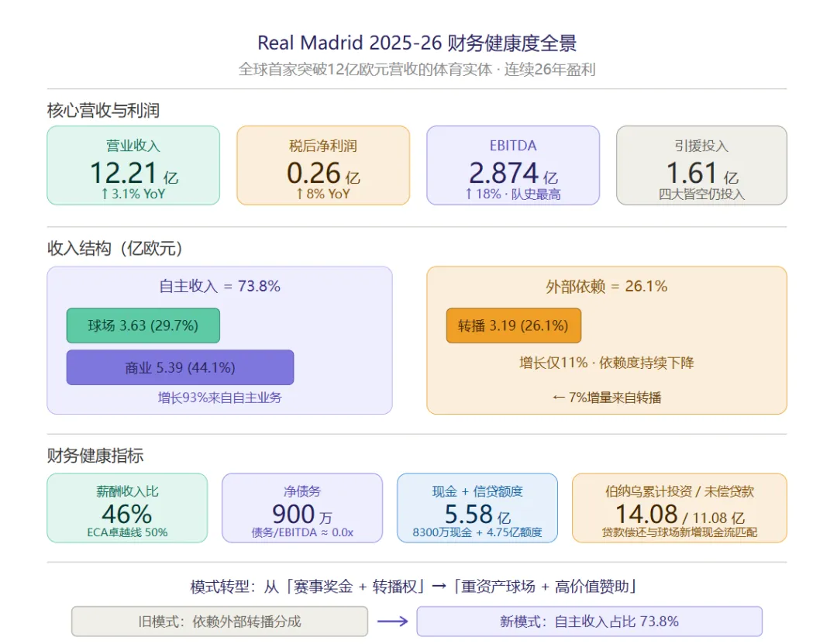Screen dimensions: 837x644
Task: Click the 增长仅11% · 依赖度持续下降 text
Action: (606, 363)
